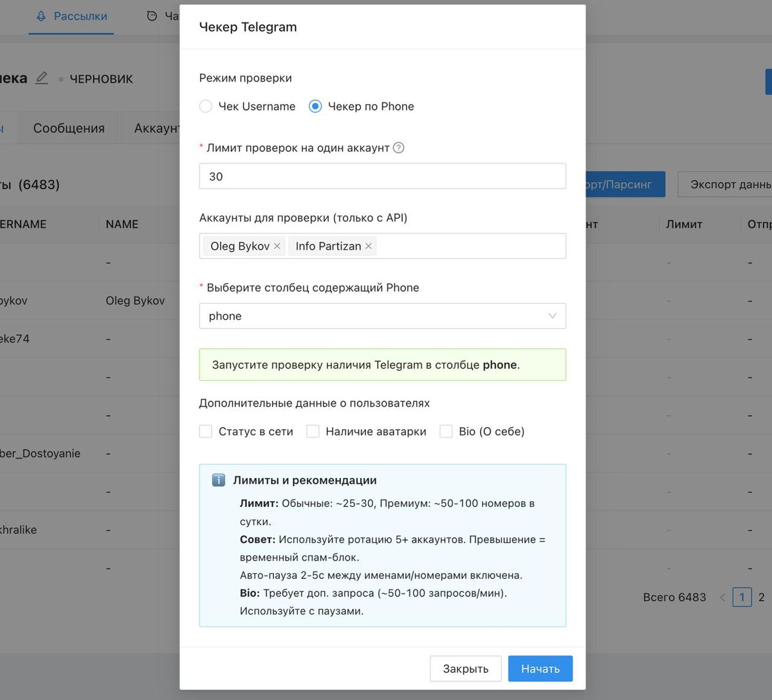Go to pagination page 1
Screen dimensions: 772x700
point(742,597)
